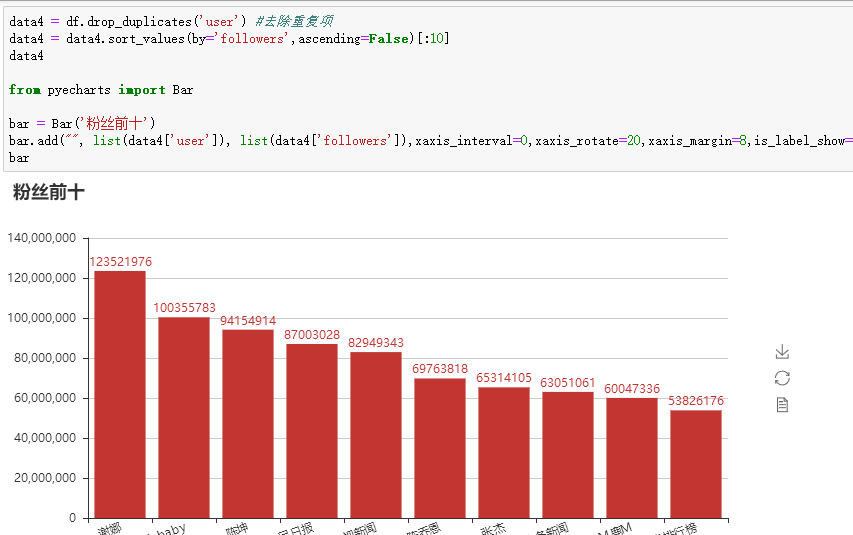The image size is (853, 535).
Task: Click the number label 60047336
Action: (x=632, y=389)
